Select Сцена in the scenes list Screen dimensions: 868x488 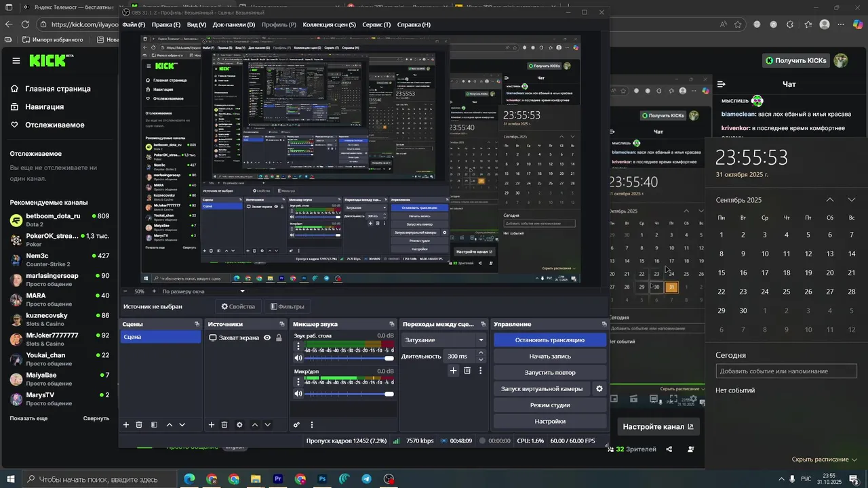tap(161, 337)
